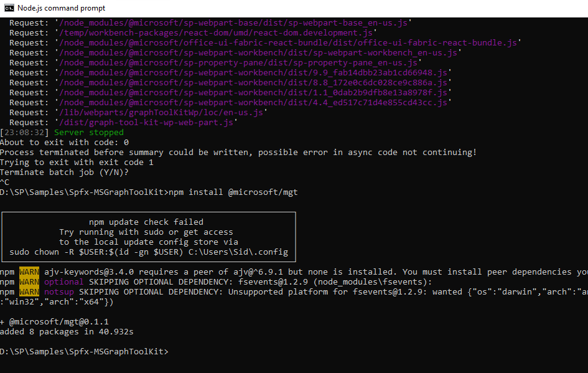The image size is (588, 373).
Task: Click the final Spfx-MSGraphToolKit prompt line
Action: (84, 351)
